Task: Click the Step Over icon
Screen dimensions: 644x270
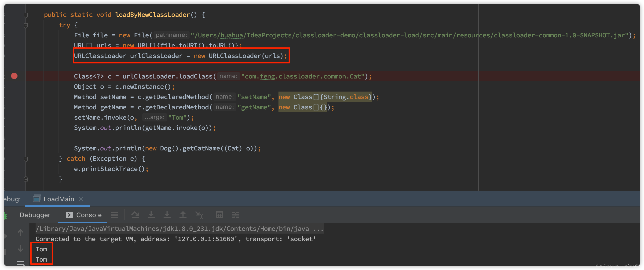Action: [x=135, y=215]
